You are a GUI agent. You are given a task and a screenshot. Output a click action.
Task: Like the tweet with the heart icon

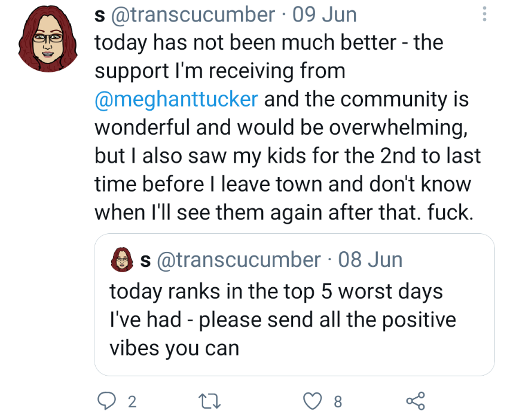point(313,401)
